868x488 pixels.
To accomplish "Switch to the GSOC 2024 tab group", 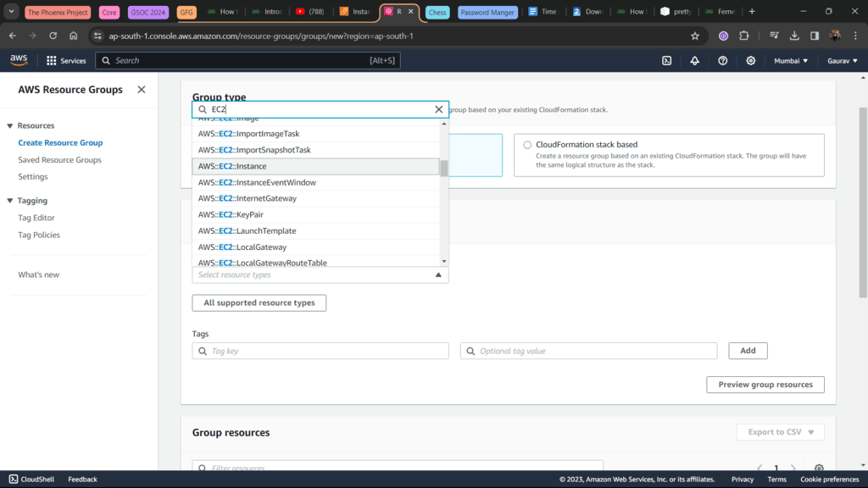I will 147,12.
